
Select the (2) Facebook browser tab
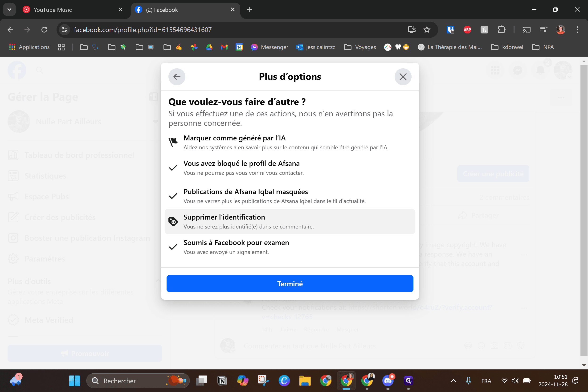point(185,10)
